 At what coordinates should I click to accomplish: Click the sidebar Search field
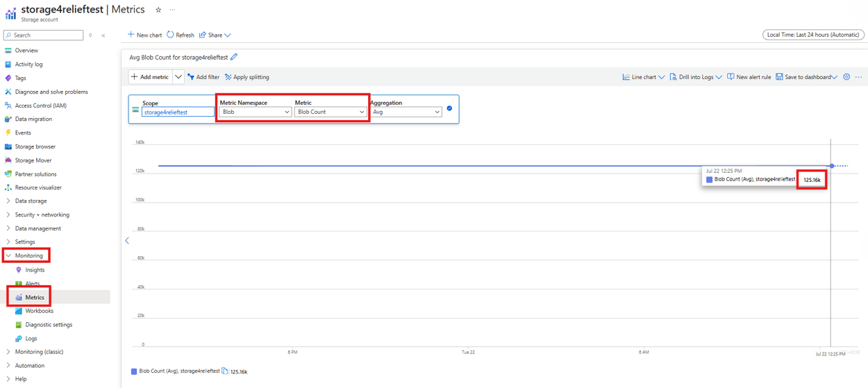pos(43,35)
